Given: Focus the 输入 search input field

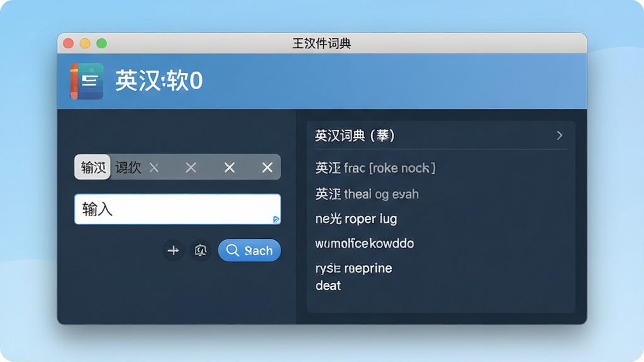Looking at the screenshot, I should tap(177, 209).
